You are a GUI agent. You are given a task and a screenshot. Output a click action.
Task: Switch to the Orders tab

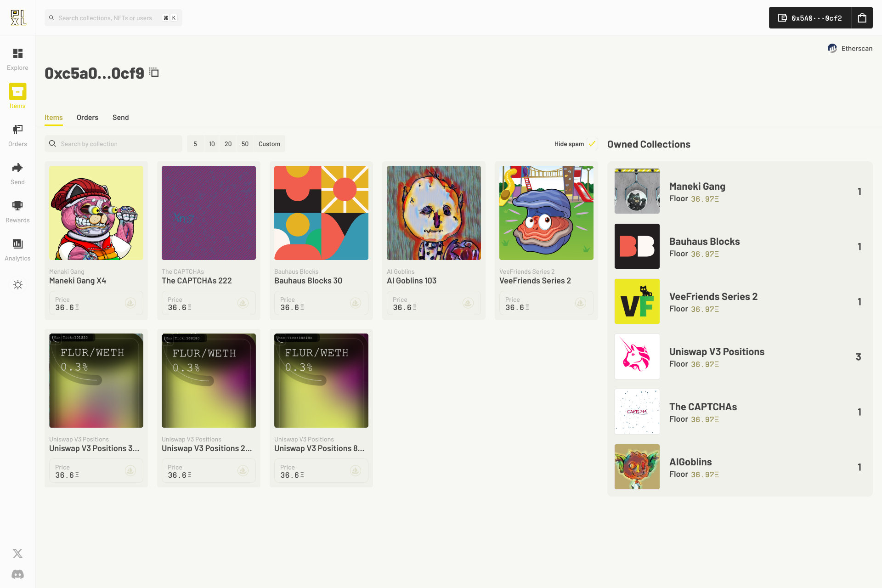coord(87,118)
